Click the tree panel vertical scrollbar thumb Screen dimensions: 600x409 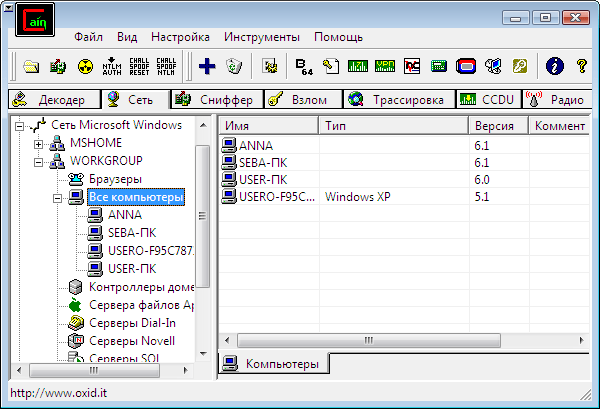click(203, 216)
